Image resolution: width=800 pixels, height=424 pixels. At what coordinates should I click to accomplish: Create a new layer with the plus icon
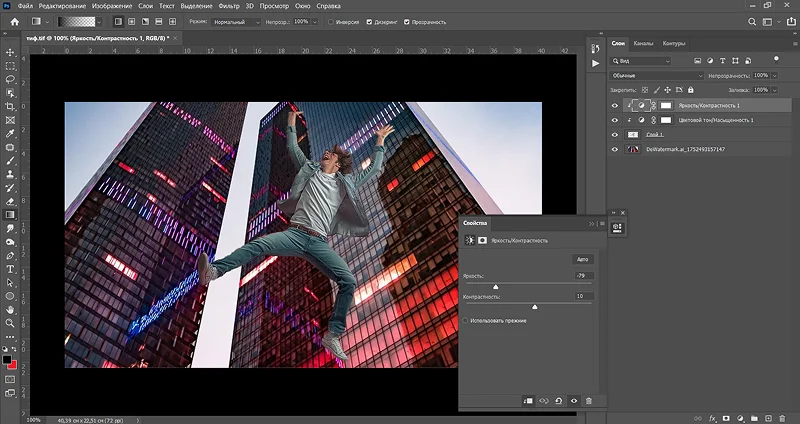[x=768, y=419]
